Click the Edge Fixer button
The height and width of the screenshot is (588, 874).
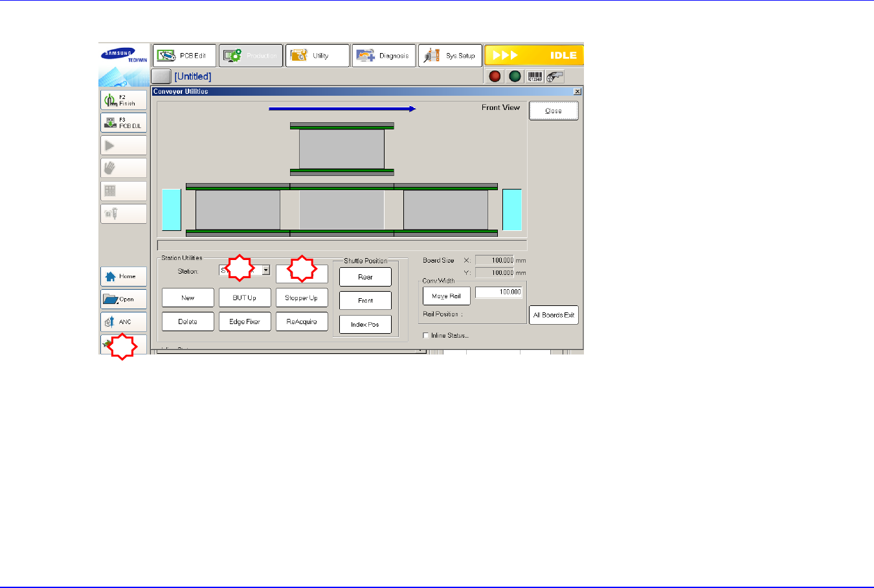[x=245, y=321]
